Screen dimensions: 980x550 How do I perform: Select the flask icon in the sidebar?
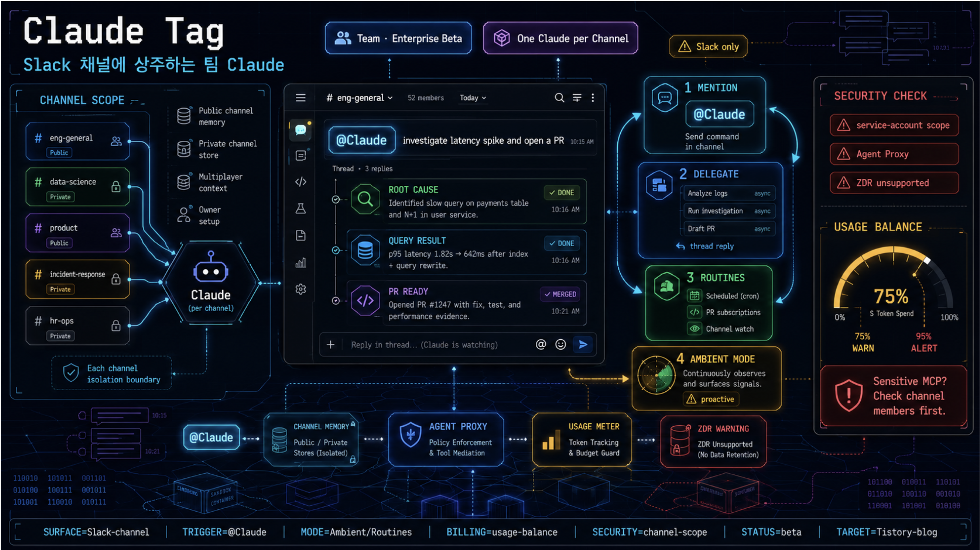[x=300, y=208]
